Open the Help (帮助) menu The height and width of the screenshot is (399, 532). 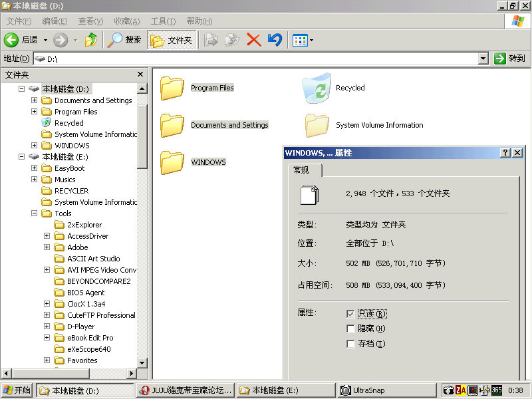199,21
